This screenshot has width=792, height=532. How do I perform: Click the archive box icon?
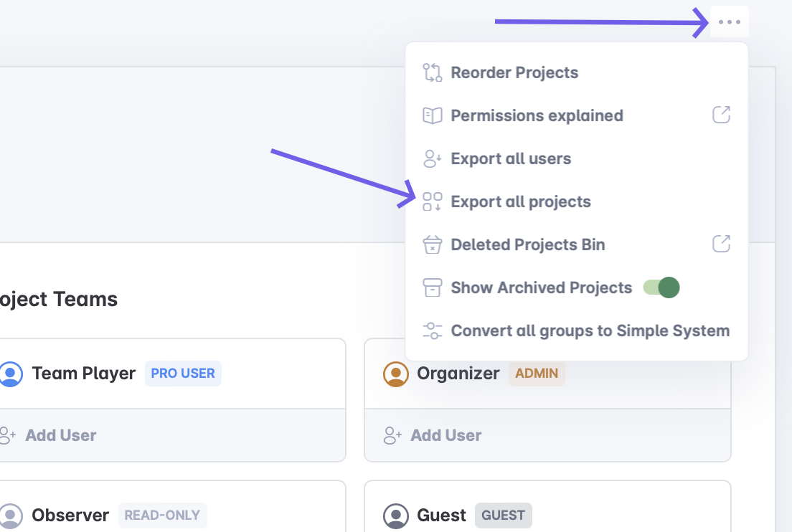point(432,288)
